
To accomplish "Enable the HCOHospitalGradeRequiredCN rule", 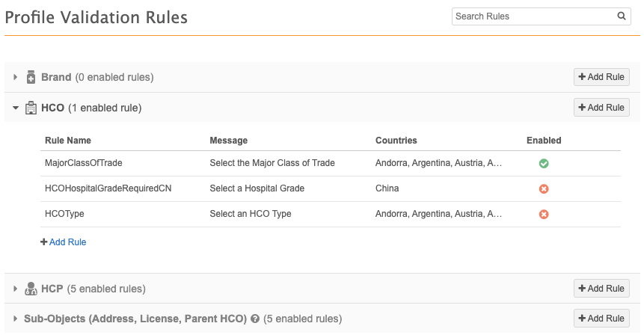I will coord(544,188).
